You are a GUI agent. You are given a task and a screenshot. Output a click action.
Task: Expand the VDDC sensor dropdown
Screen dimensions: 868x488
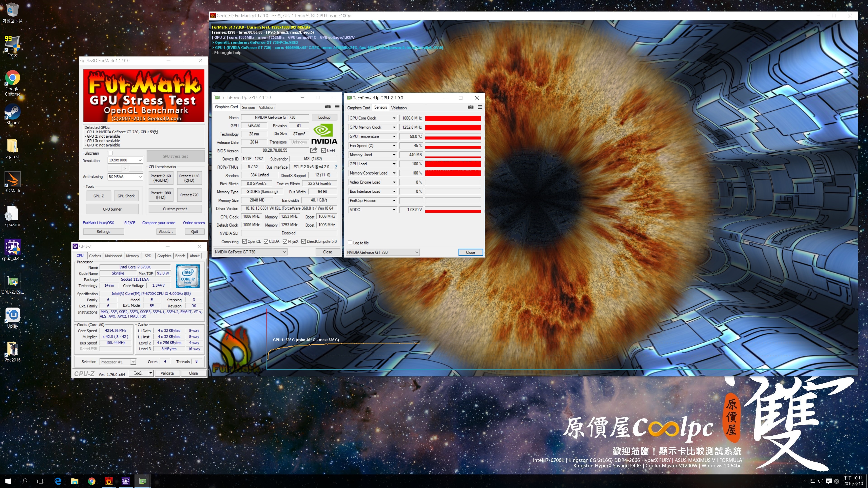click(x=394, y=209)
